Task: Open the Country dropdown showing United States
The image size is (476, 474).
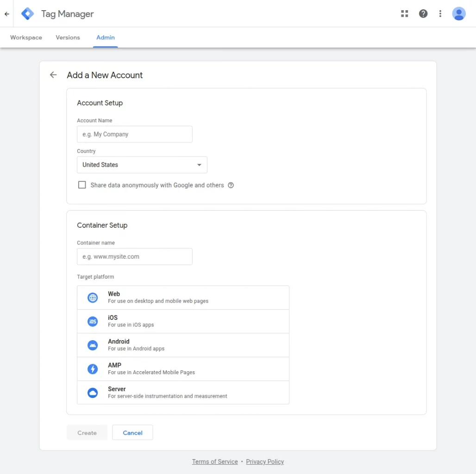Action: point(142,165)
